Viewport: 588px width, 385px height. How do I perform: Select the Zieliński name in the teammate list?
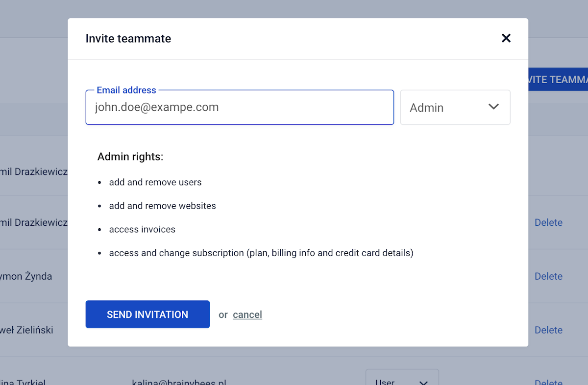point(27,330)
